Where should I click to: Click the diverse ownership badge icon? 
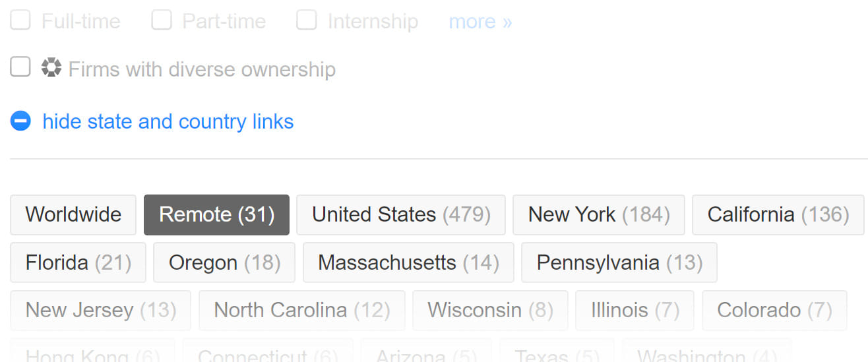(x=51, y=68)
